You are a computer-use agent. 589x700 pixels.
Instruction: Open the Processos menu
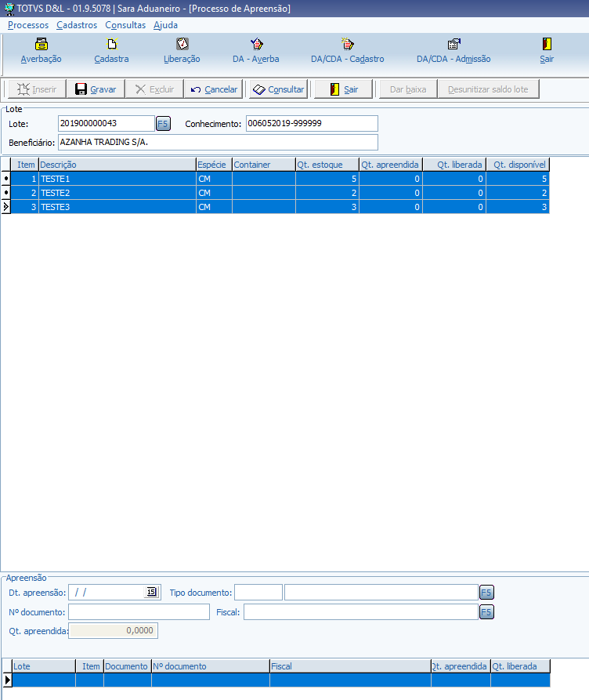tap(28, 25)
